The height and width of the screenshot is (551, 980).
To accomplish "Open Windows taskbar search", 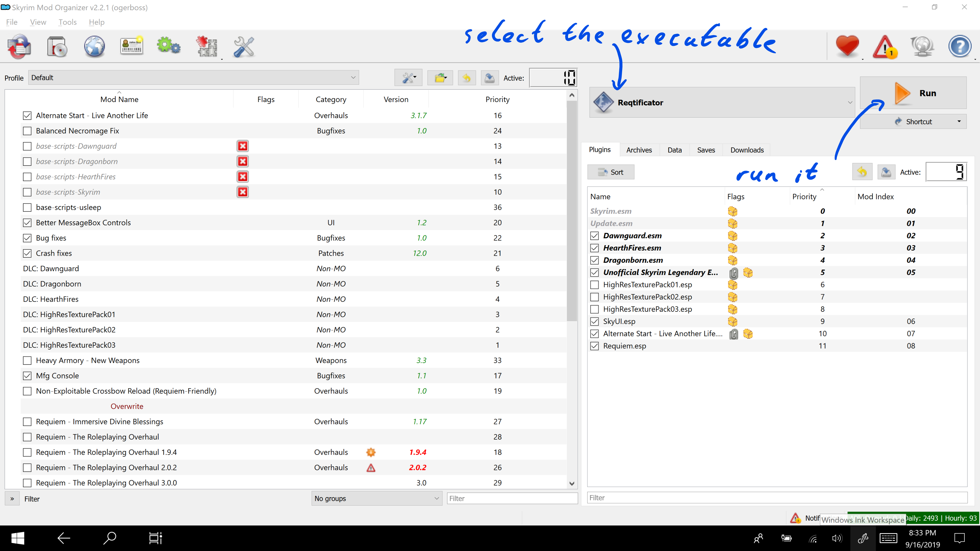I will (109, 538).
